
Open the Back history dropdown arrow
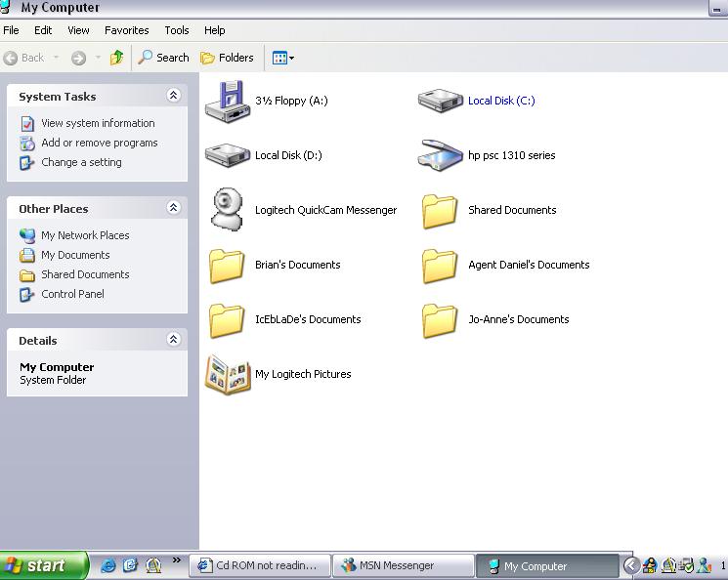point(56,58)
